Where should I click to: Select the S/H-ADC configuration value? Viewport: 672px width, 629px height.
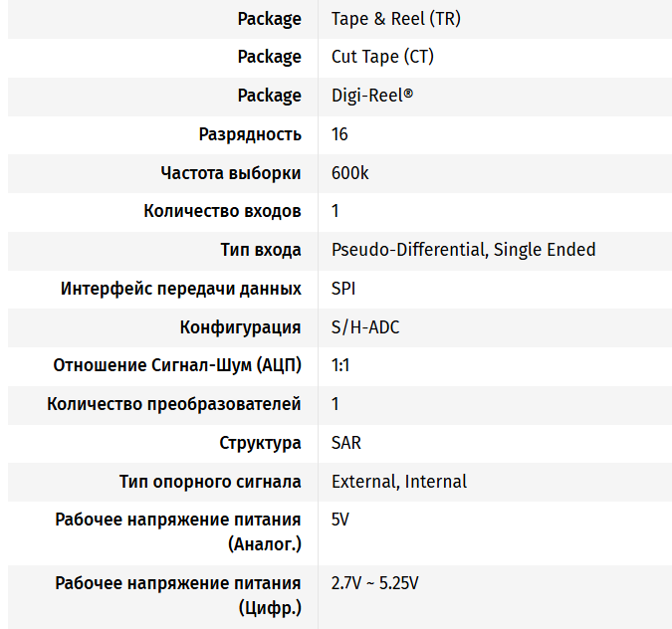[365, 327]
